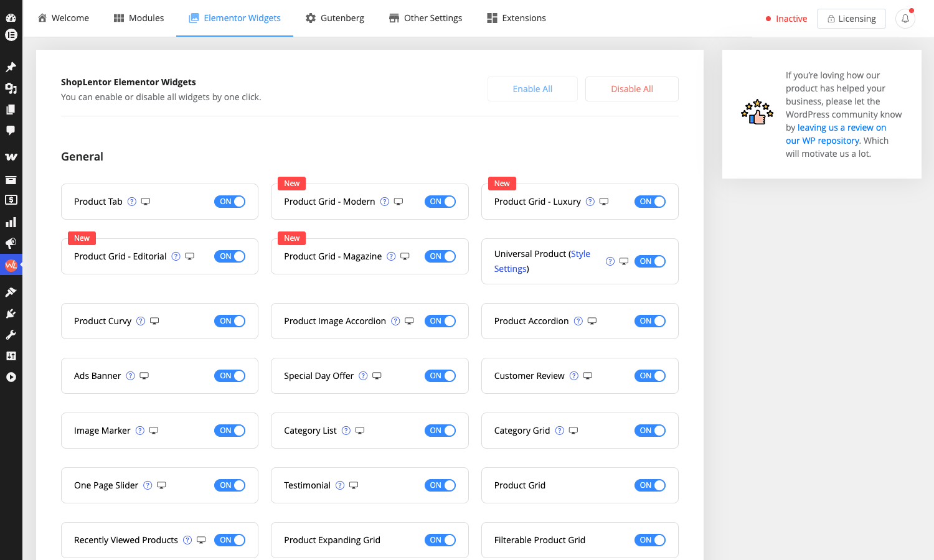
Task: Switch to the Modules tab
Action: point(139,18)
